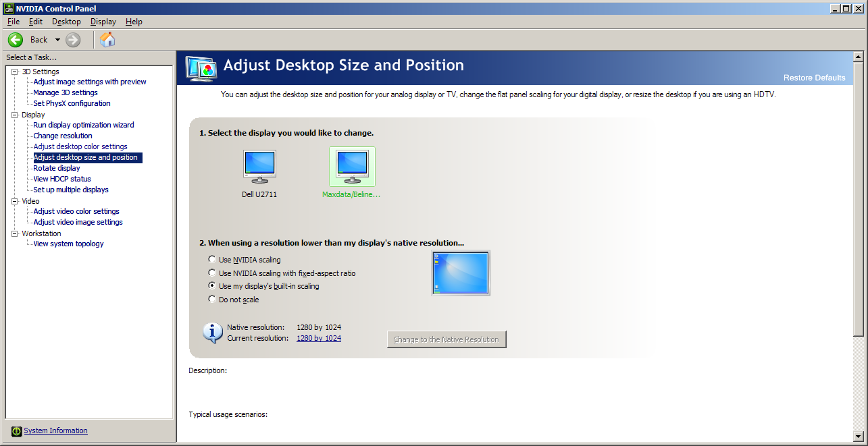Click the blue information icon

[212, 333]
